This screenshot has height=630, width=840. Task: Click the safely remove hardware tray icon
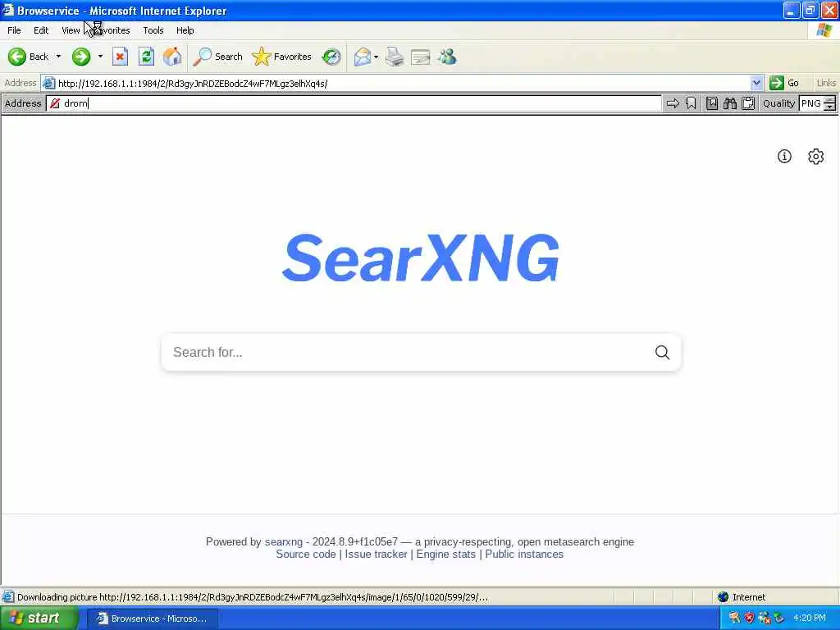pyautogui.click(x=779, y=618)
